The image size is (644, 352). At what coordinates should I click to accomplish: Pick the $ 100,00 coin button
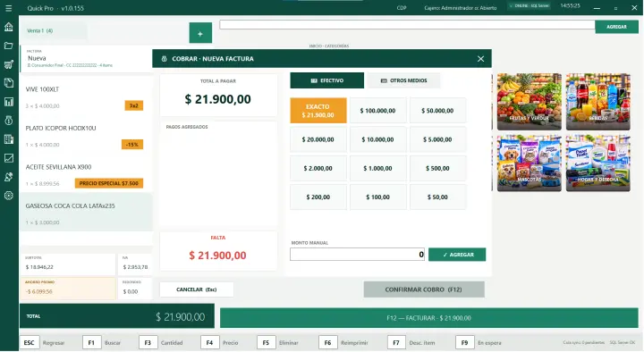[377, 197]
